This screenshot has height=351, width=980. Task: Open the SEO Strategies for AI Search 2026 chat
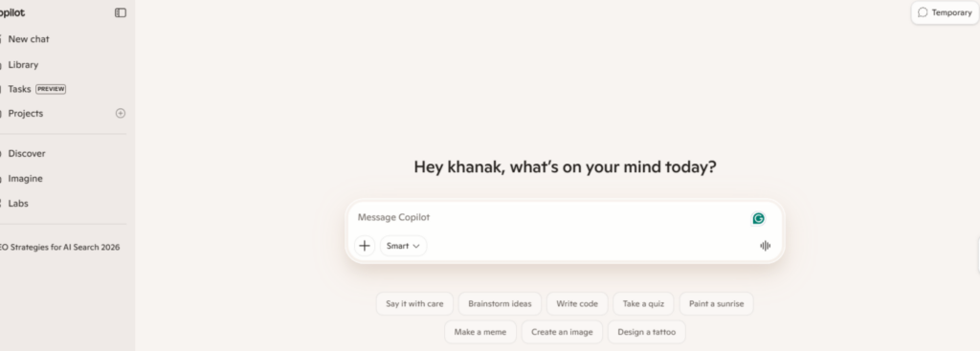tap(59, 247)
